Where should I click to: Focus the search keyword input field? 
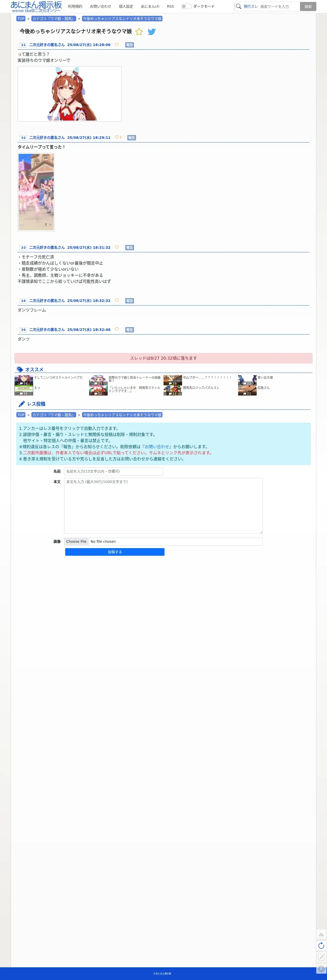point(279,6)
